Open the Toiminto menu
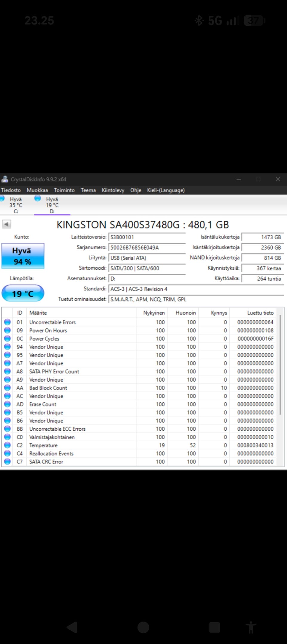 [x=64, y=190]
